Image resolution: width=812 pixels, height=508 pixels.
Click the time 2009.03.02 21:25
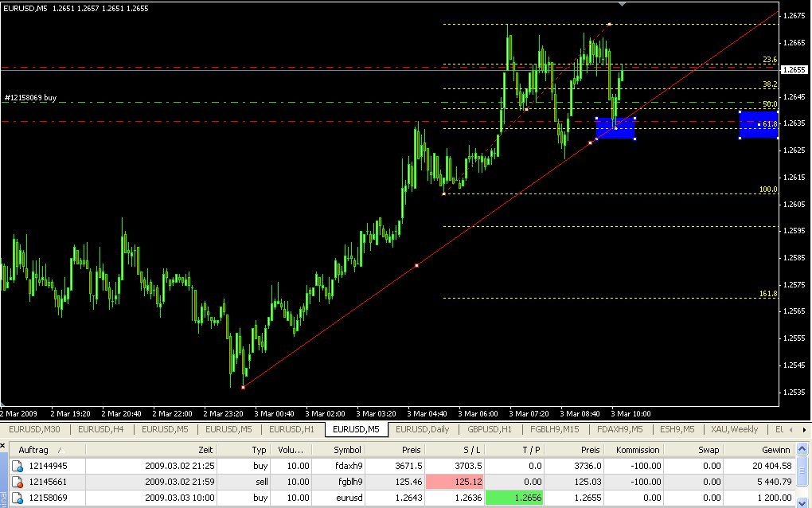(180, 466)
